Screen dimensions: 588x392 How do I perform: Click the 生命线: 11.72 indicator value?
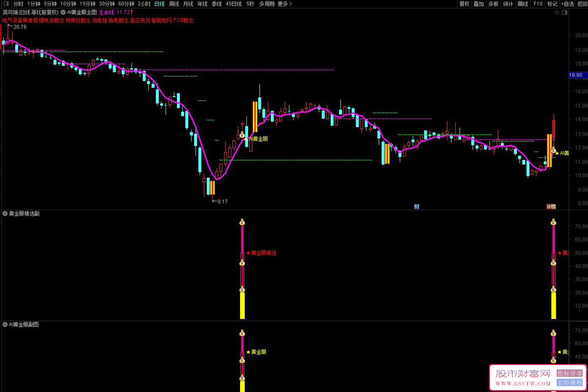(116, 12)
